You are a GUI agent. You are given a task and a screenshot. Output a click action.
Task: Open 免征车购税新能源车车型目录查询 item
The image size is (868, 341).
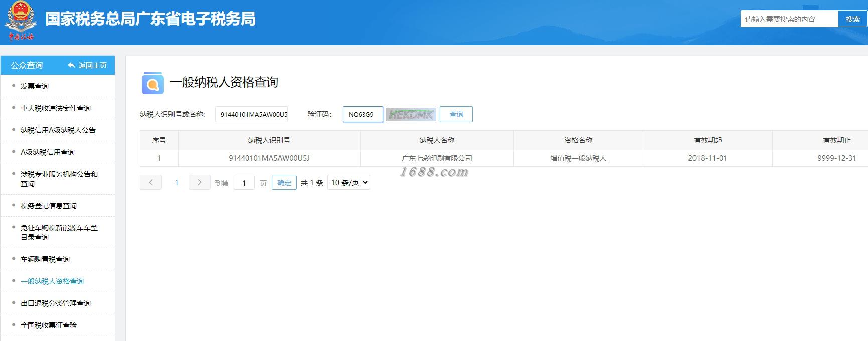[x=59, y=232]
